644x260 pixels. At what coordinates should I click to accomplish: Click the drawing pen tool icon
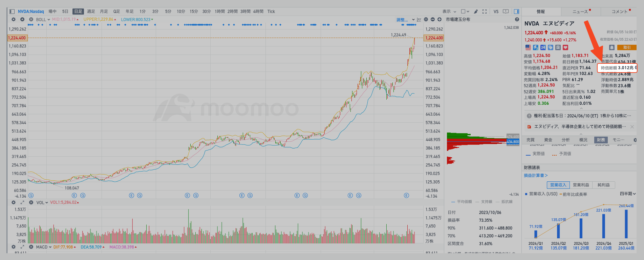tap(476, 12)
